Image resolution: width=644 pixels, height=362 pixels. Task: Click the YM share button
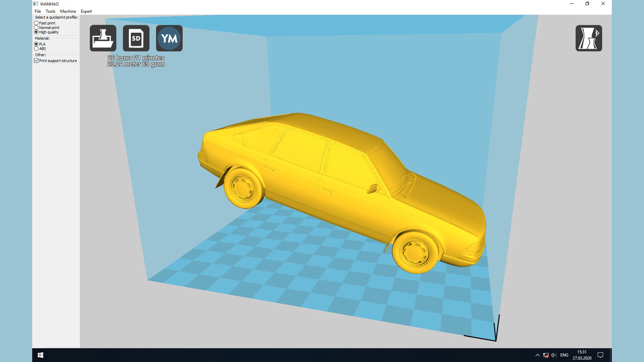(x=169, y=38)
